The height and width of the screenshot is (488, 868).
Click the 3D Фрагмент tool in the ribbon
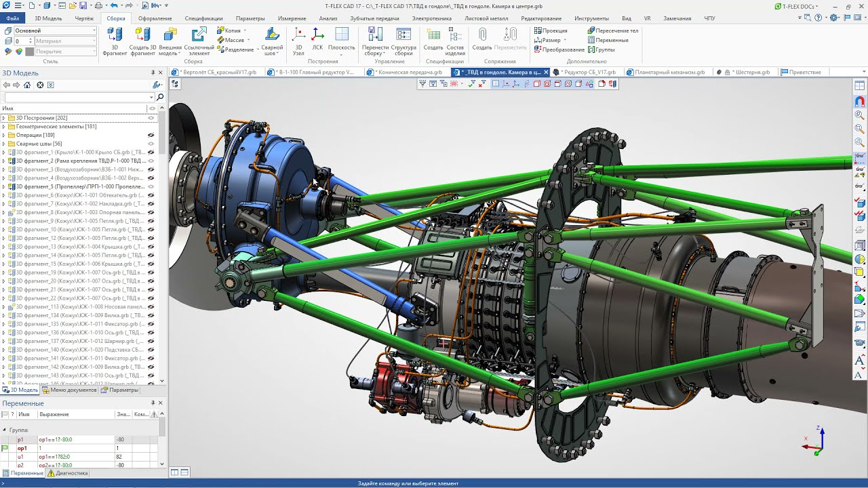(x=115, y=40)
